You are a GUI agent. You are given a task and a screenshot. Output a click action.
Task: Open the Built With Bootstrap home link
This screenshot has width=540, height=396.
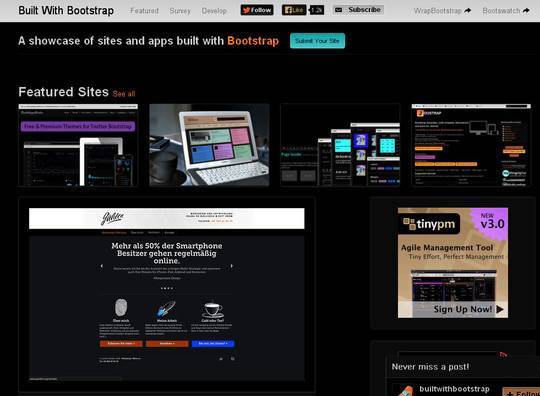[x=66, y=11]
